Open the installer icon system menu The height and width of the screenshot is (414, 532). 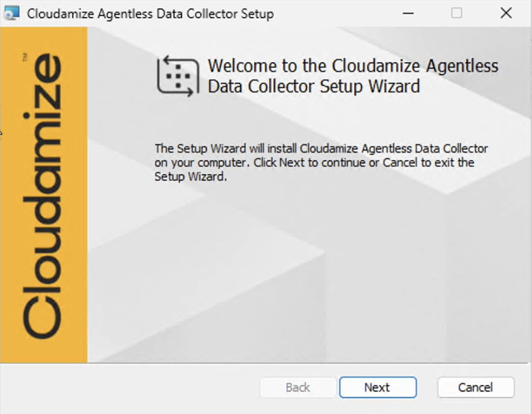click(x=12, y=13)
